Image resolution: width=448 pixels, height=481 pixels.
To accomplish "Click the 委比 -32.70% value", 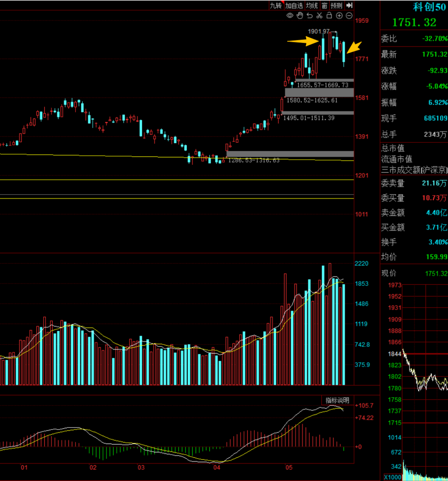I will [x=435, y=39].
